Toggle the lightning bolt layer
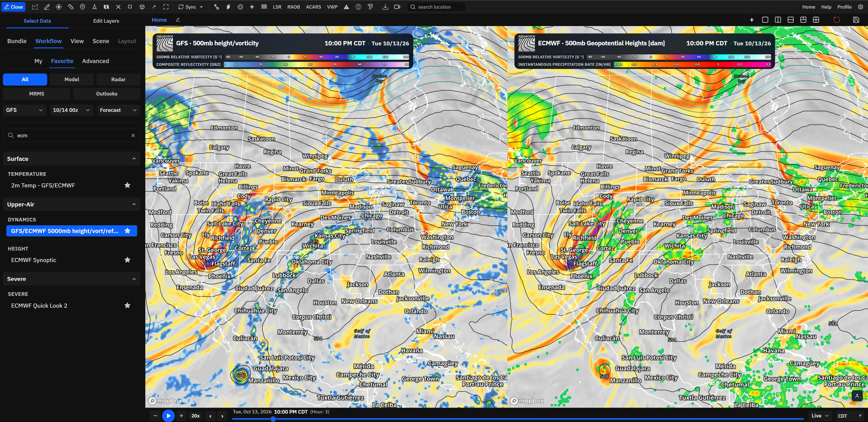This screenshot has height=422, width=868. tap(252, 7)
